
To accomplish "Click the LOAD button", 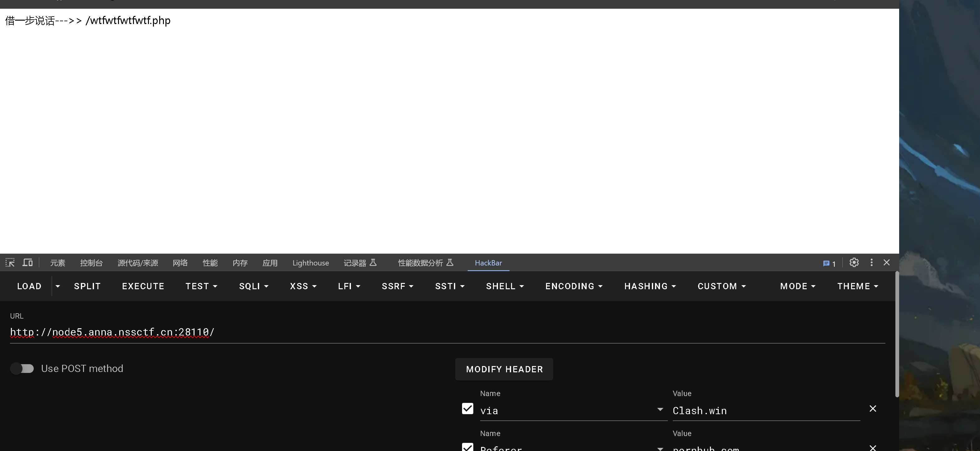I will [x=29, y=286].
